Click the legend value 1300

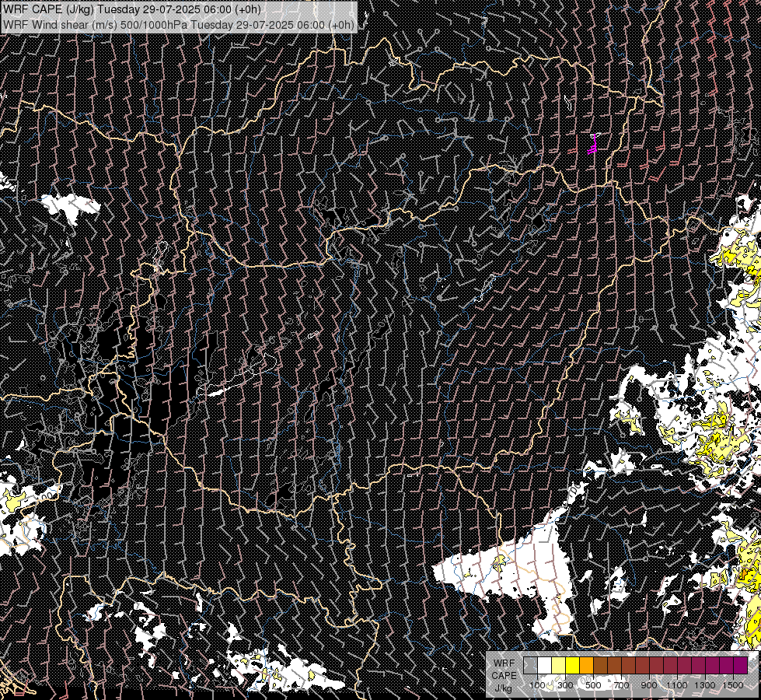pyautogui.click(x=705, y=685)
